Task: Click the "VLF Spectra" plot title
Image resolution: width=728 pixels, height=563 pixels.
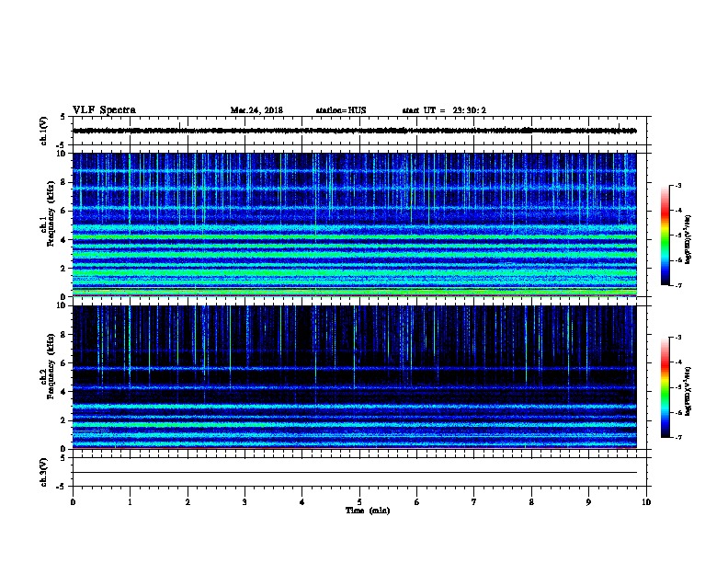Action: [104, 110]
